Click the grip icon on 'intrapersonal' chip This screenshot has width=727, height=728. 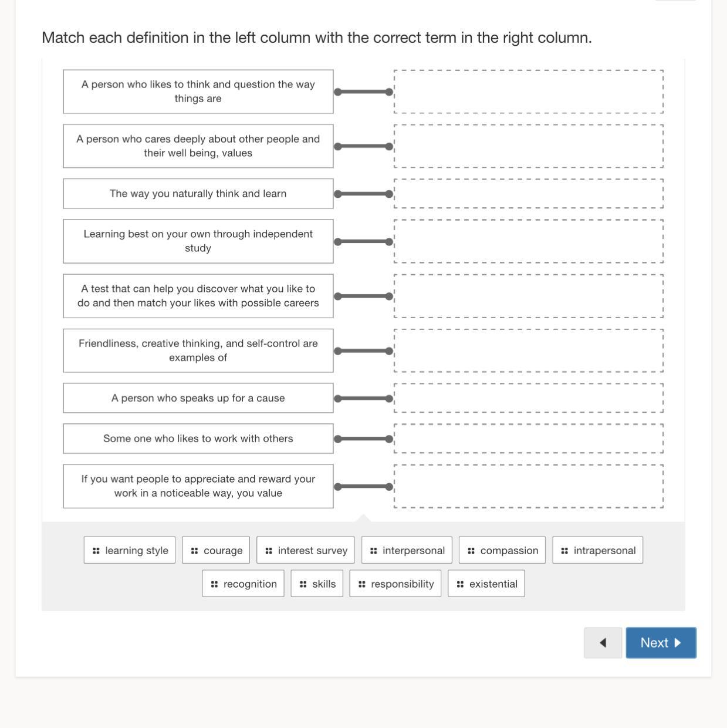pos(564,551)
